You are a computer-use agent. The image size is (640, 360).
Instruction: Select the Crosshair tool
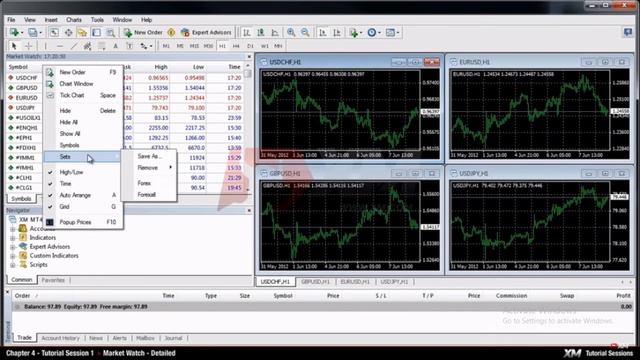pyautogui.click(x=29, y=46)
